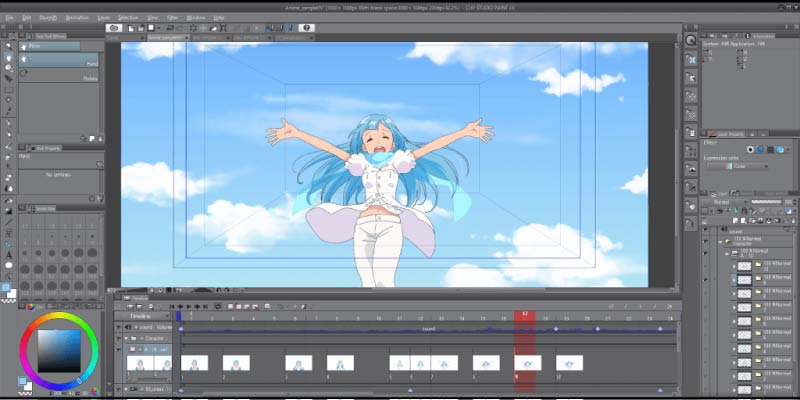Click the Clip Studio launcher icon
800x400 pixels.
114,28
